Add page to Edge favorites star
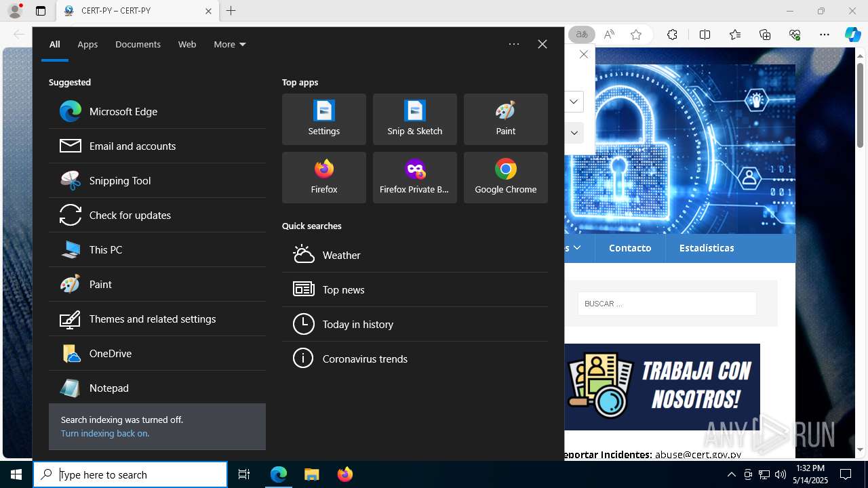This screenshot has width=868, height=488. pyautogui.click(x=635, y=35)
